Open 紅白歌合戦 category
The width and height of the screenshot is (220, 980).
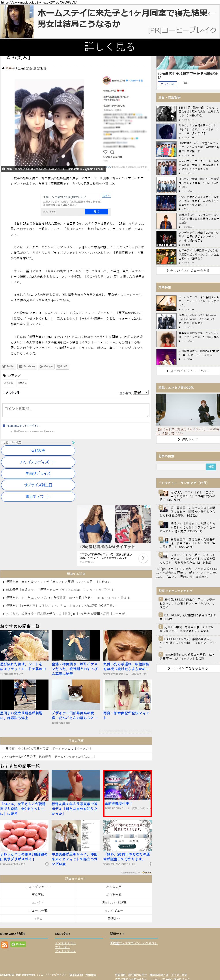click(114, 895)
